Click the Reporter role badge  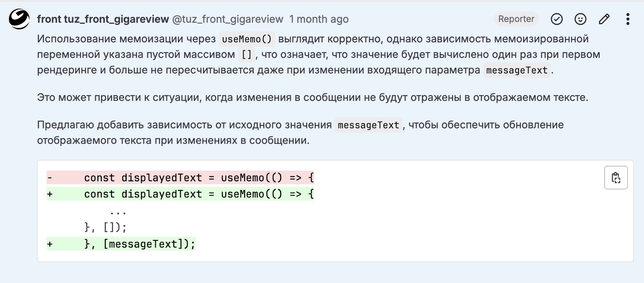(516, 19)
